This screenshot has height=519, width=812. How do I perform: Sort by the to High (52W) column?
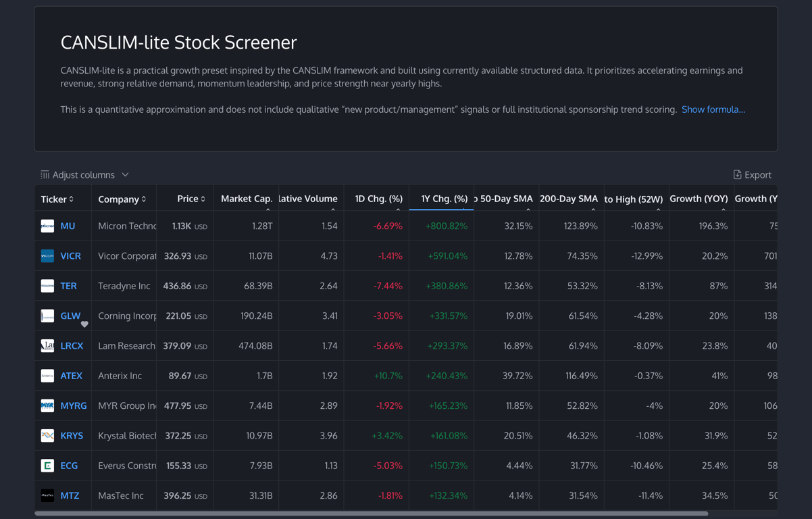634,199
